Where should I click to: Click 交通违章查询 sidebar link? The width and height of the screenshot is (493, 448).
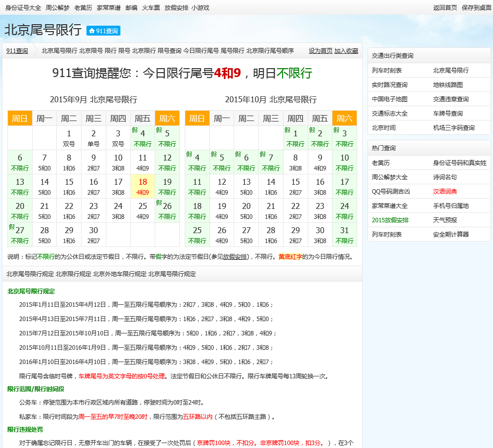[x=451, y=99]
